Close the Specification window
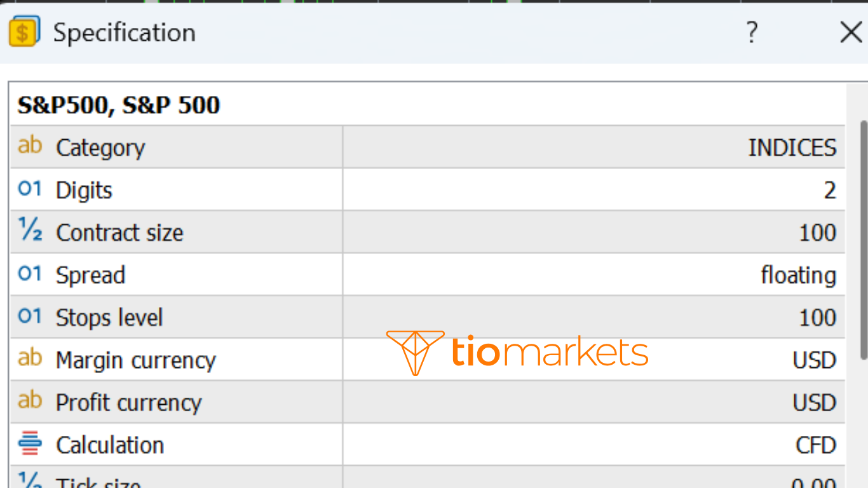This screenshot has height=488, width=868. [851, 32]
